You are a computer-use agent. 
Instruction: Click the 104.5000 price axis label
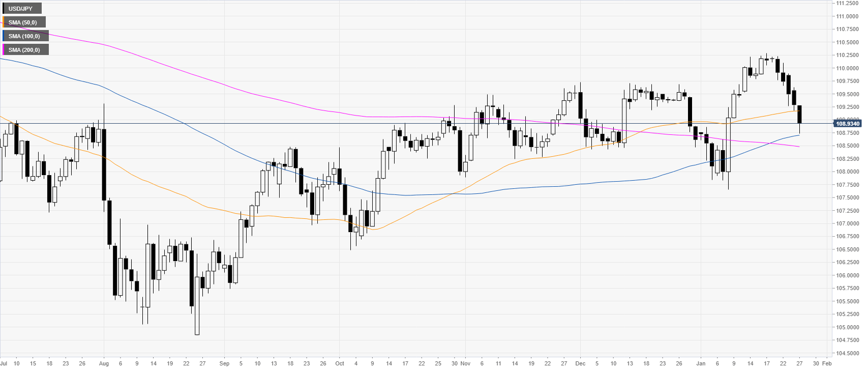847,353
